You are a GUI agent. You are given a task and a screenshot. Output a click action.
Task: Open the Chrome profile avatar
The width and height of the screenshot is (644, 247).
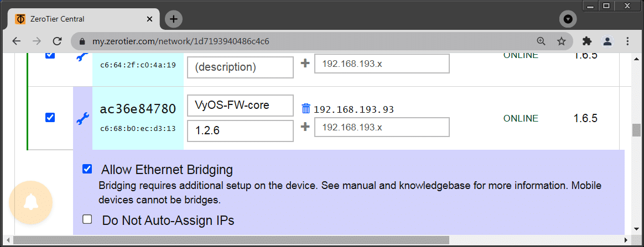click(607, 41)
